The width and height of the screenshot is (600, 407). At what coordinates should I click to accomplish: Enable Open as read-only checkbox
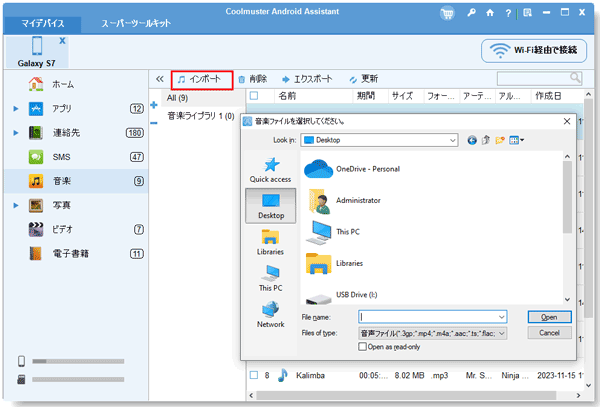tap(362, 347)
